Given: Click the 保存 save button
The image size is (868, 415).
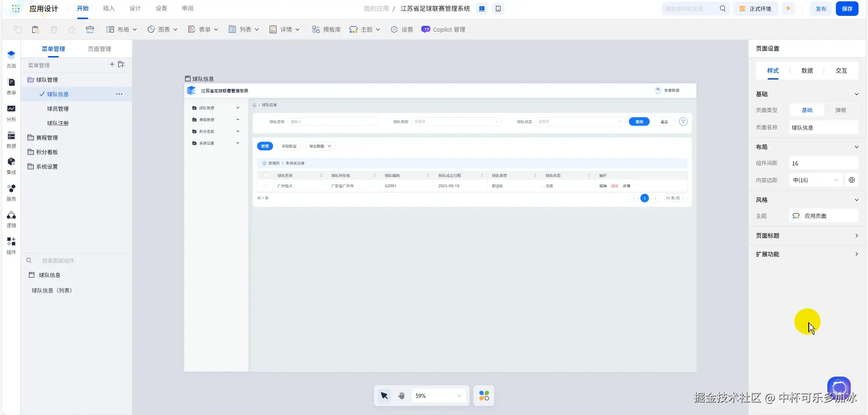Looking at the screenshot, I should (847, 9).
